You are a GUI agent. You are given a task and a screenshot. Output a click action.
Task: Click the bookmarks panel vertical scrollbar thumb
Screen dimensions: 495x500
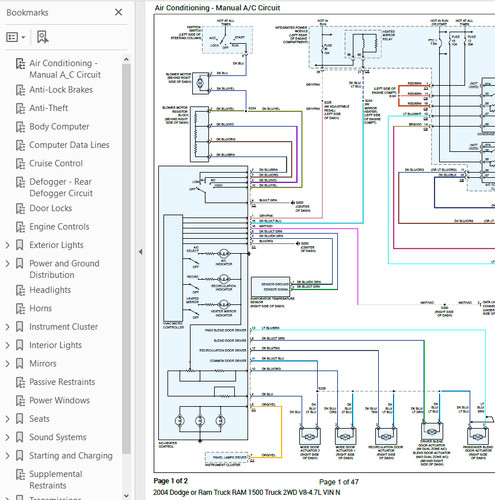126,259
